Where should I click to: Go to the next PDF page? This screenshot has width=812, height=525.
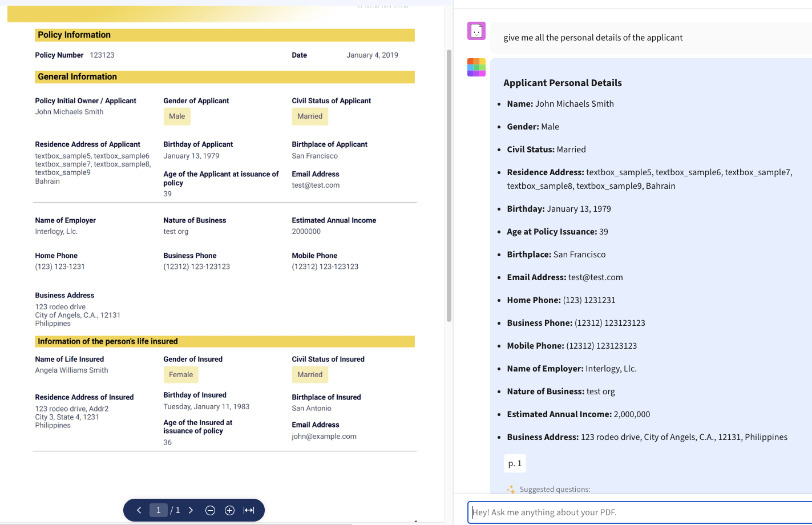[x=191, y=510]
